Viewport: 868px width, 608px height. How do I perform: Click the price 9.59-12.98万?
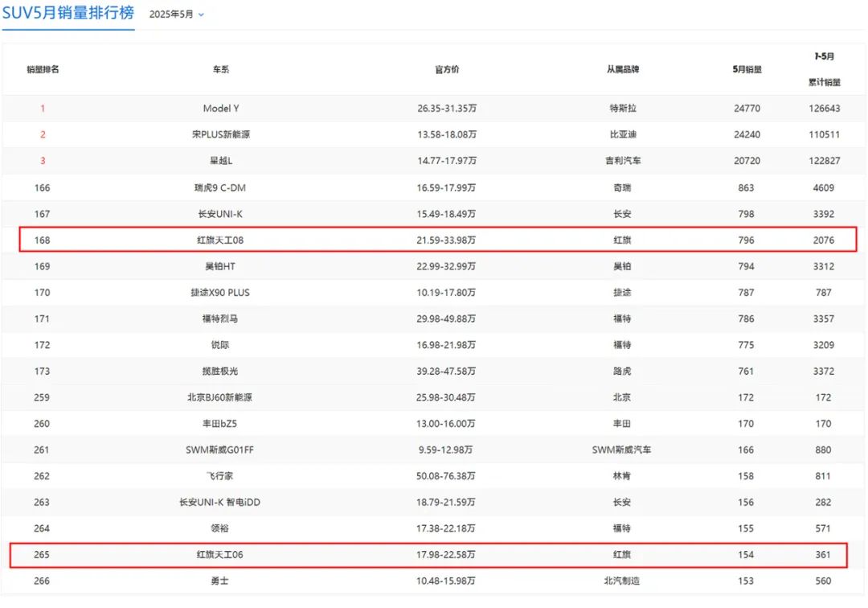coord(445,450)
